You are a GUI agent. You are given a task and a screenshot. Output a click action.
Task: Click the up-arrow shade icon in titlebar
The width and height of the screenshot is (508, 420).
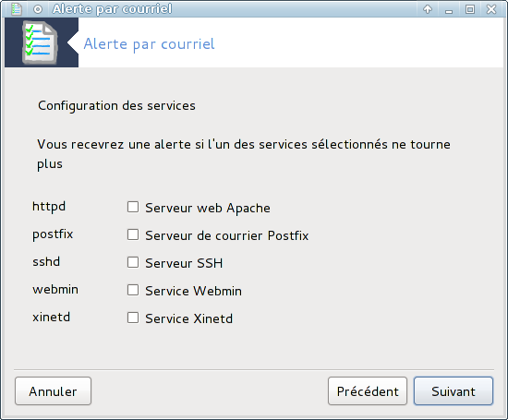428,9
